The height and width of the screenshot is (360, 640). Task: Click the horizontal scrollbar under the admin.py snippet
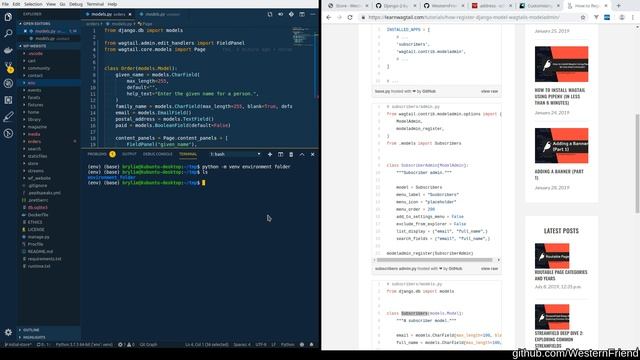tap(435, 260)
